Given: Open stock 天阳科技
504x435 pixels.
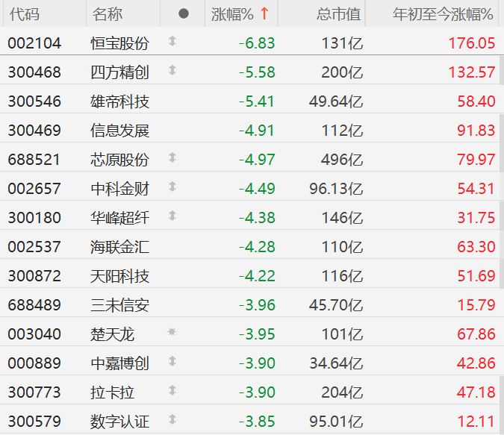Looking at the screenshot, I should click(x=120, y=276).
